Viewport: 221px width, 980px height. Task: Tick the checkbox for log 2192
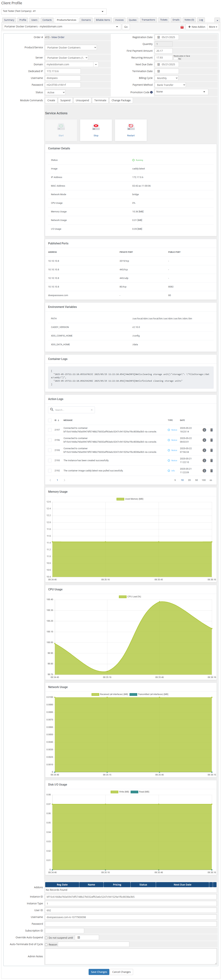(50, 471)
